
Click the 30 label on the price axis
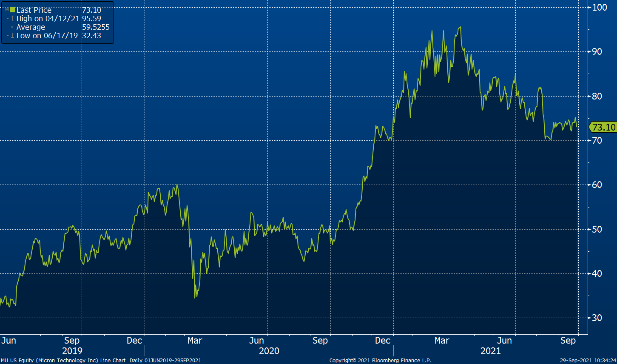[597, 318]
